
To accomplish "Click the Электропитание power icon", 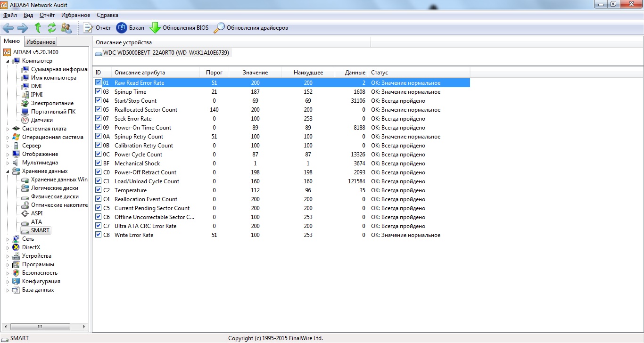I will click(25, 103).
